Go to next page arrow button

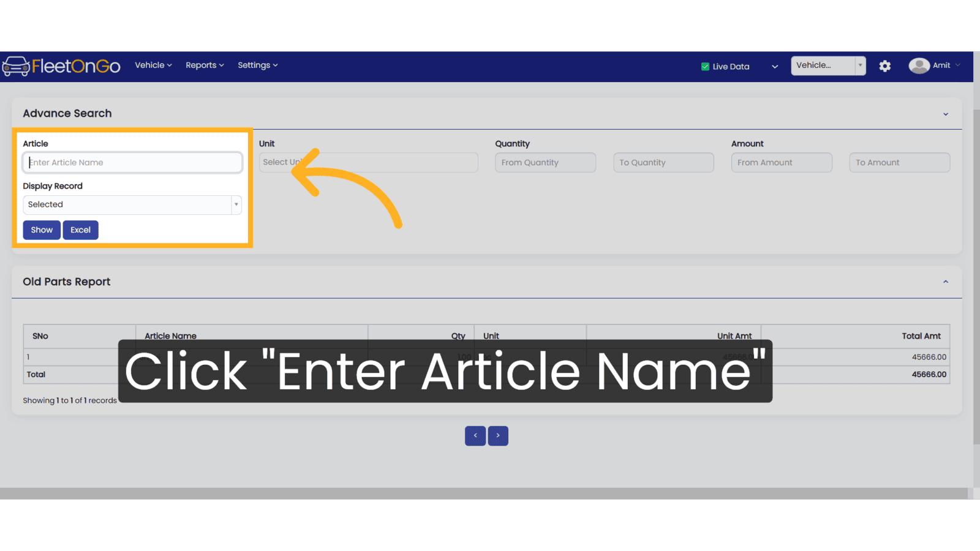pyautogui.click(x=498, y=436)
